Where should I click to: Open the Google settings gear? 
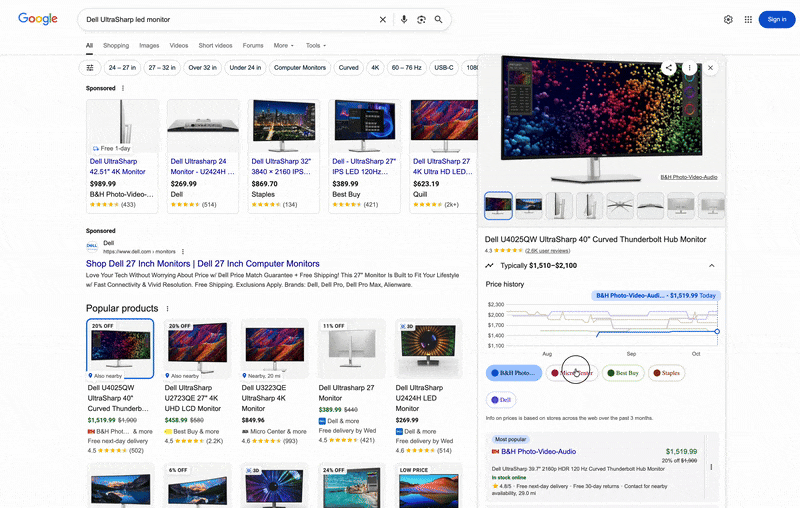728,19
